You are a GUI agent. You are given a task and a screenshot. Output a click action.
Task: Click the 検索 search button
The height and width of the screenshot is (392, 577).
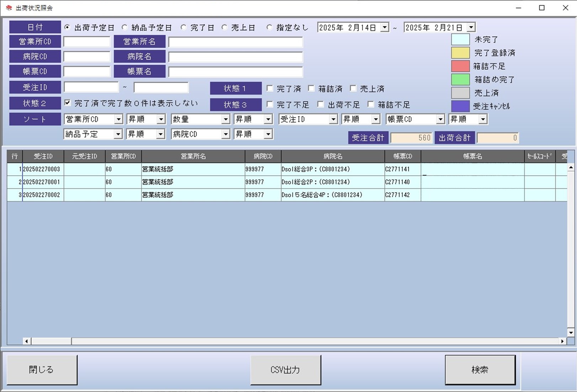(480, 370)
